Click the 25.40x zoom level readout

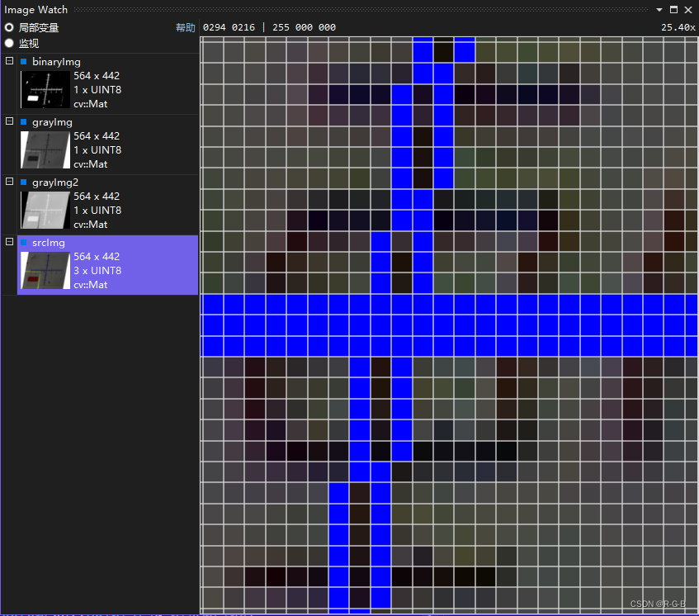point(678,27)
